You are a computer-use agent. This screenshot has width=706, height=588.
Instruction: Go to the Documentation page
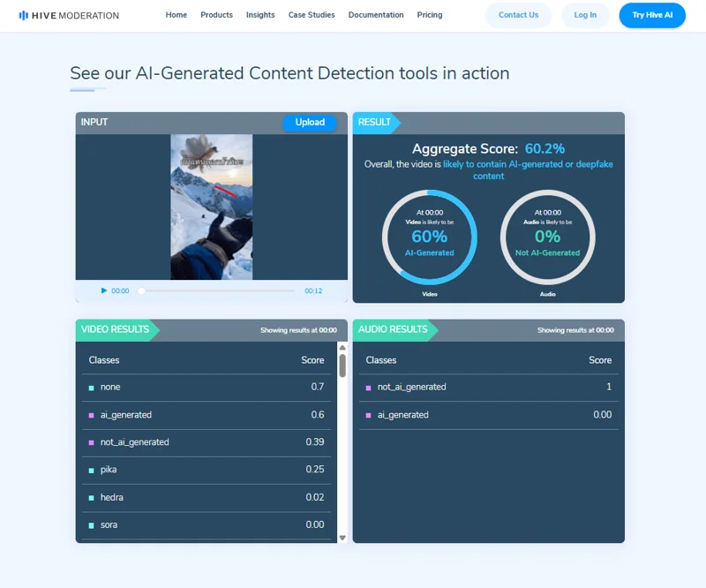376,15
